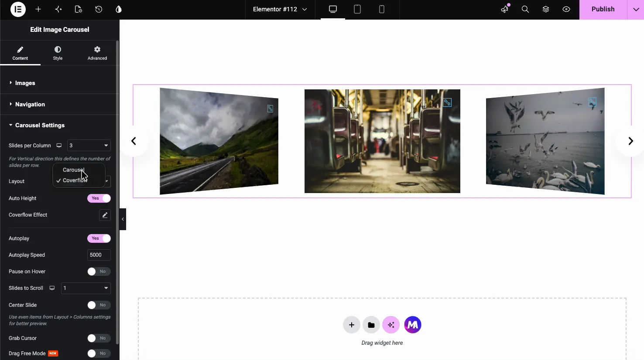Click the NEW badge beside Drag Free Mode

pos(53,353)
